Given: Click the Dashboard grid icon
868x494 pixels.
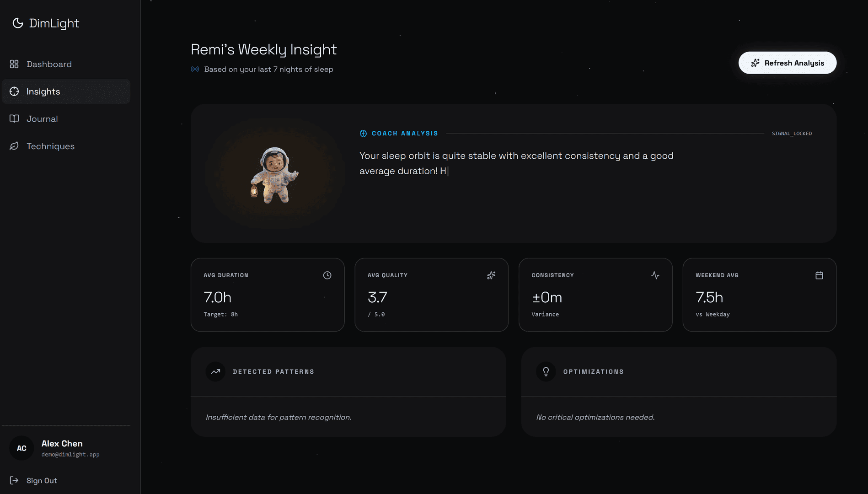Looking at the screenshot, I should click(x=14, y=64).
